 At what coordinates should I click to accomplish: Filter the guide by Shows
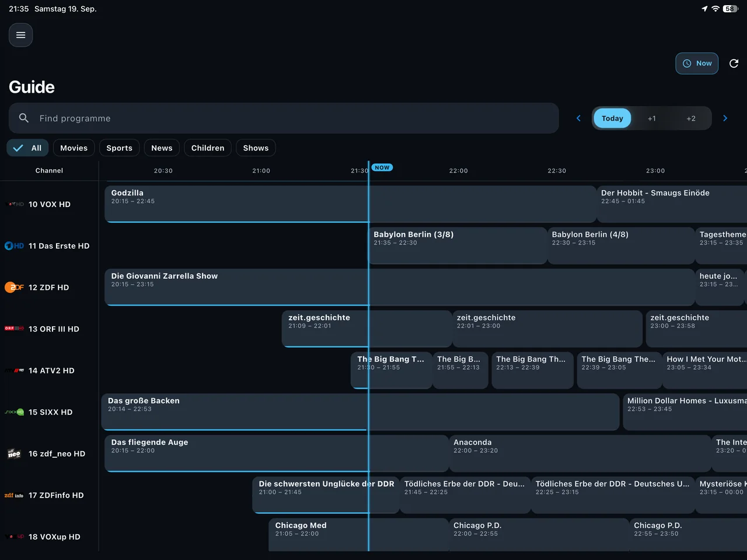point(256,148)
